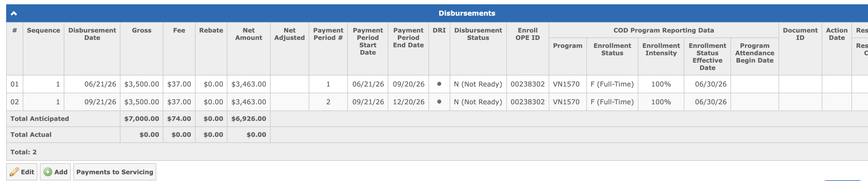Click the Disbursements title bar
Screen dimensions: 868x181
point(467,13)
